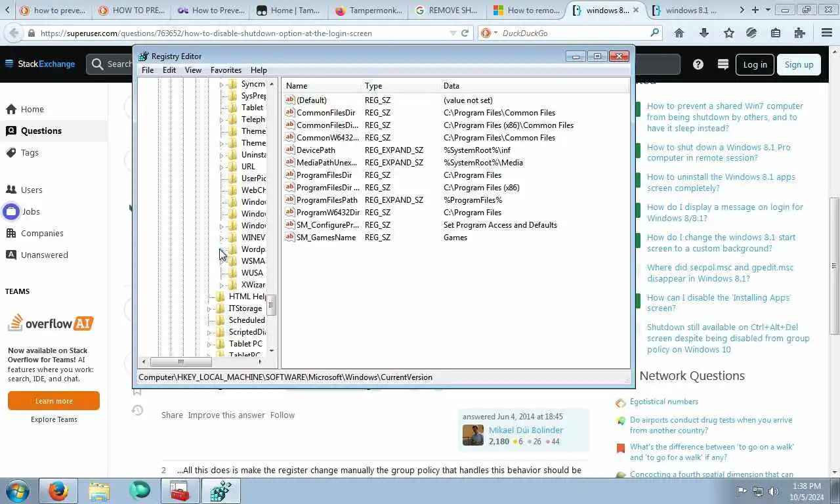Expand the Syncm registry key

pyautogui.click(x=222, y=84)
